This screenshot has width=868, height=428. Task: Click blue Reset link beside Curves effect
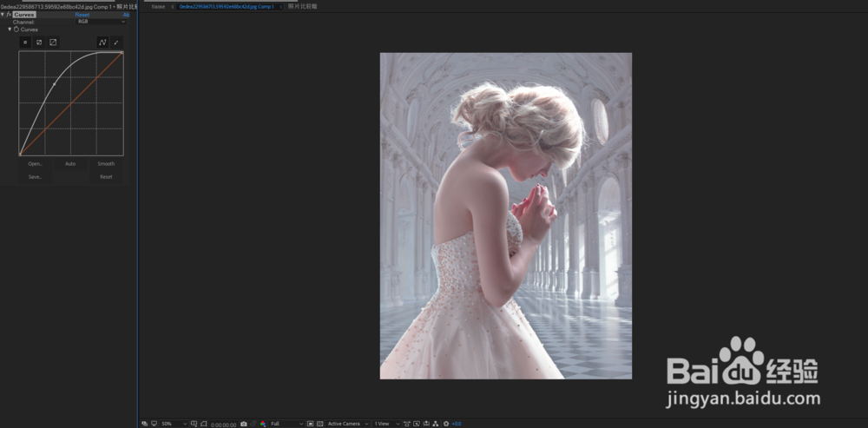[82, 15]
